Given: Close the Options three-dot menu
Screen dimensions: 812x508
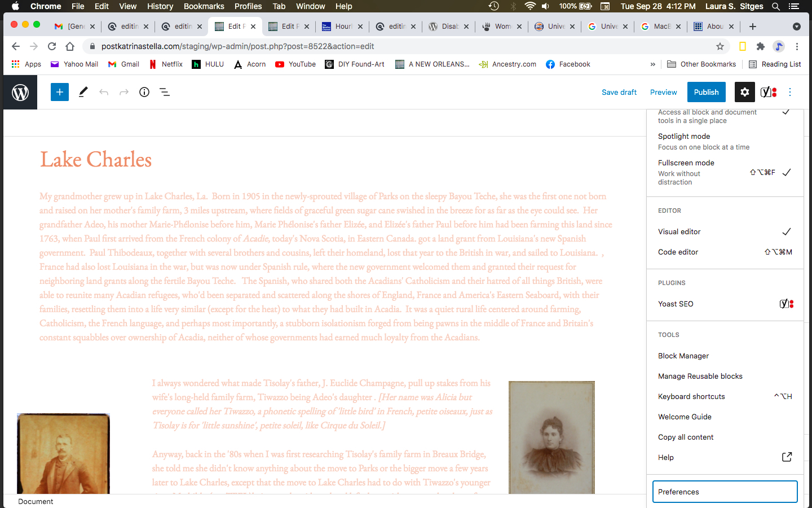Looking at the screenshot, I should point(790,92).
